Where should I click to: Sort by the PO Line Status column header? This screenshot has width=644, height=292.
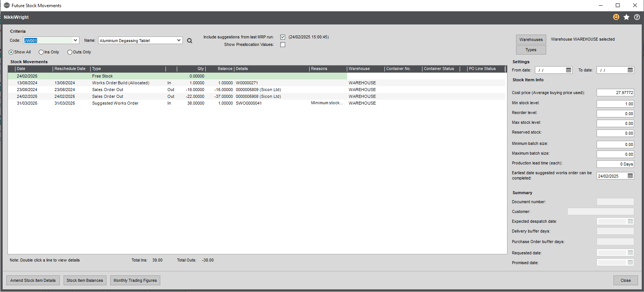pos(486,69)
